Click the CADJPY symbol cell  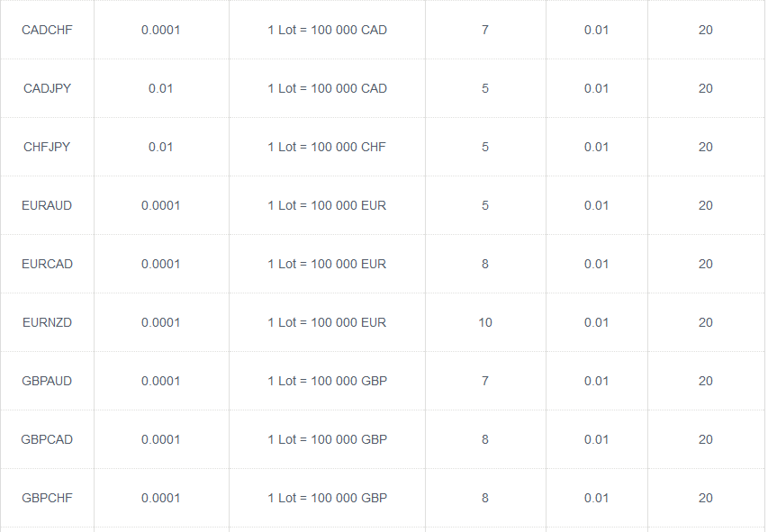click(47, 88)
